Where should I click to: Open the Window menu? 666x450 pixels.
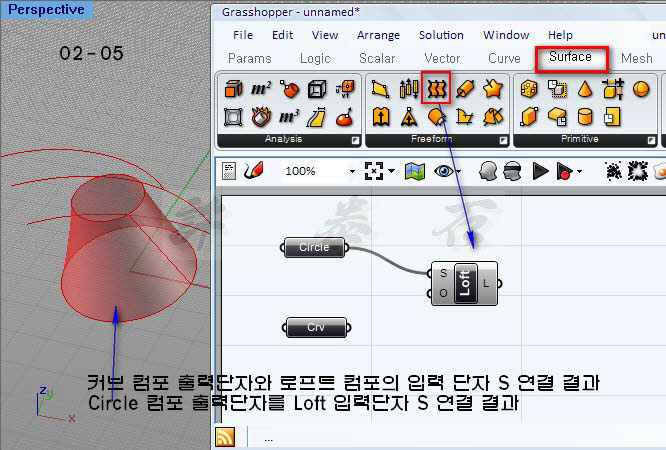coord(506,35)
